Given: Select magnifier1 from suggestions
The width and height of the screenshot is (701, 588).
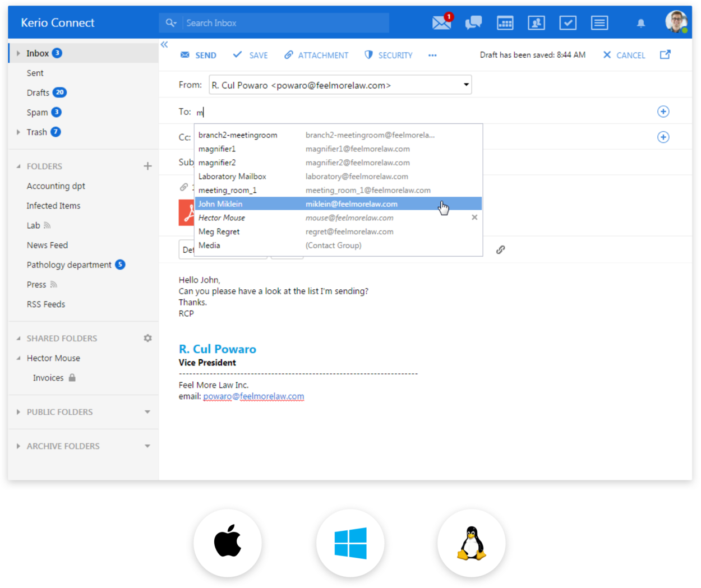Looking at the screenshot, I should (x=338, y=149).
